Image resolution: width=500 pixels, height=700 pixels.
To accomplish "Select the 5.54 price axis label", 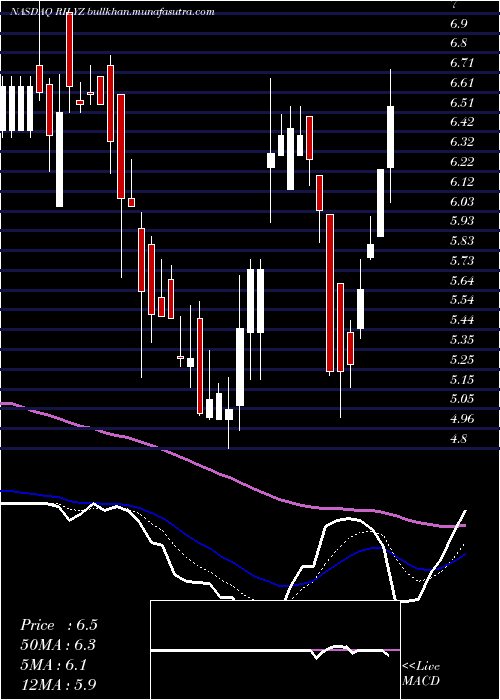I will (x=461, y=300).
